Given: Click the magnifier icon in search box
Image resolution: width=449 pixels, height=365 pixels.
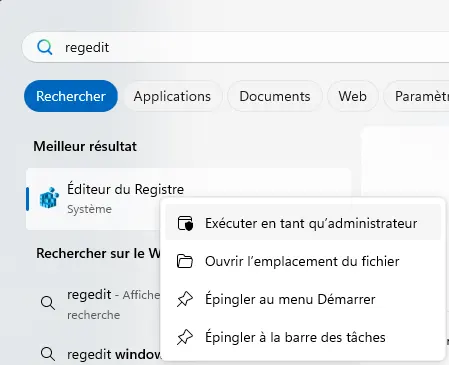Looking at the screenshot, I should [45, 47].
